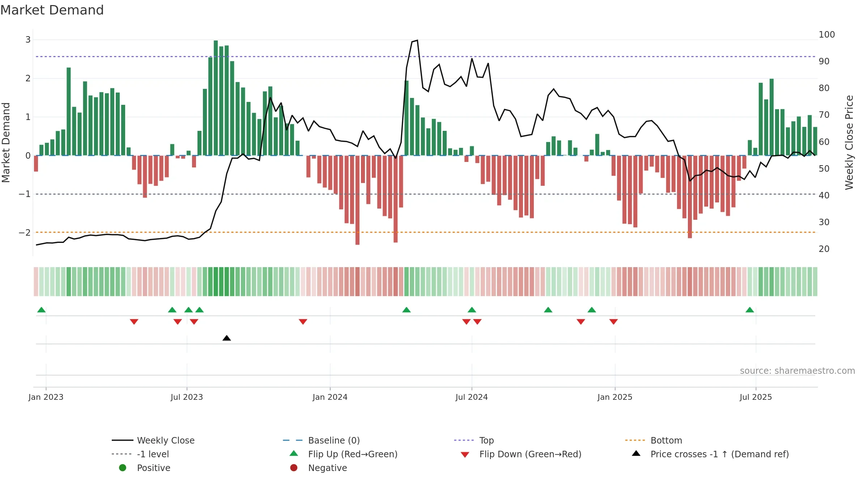Toggle the Top legend entry

coord(474,440)
